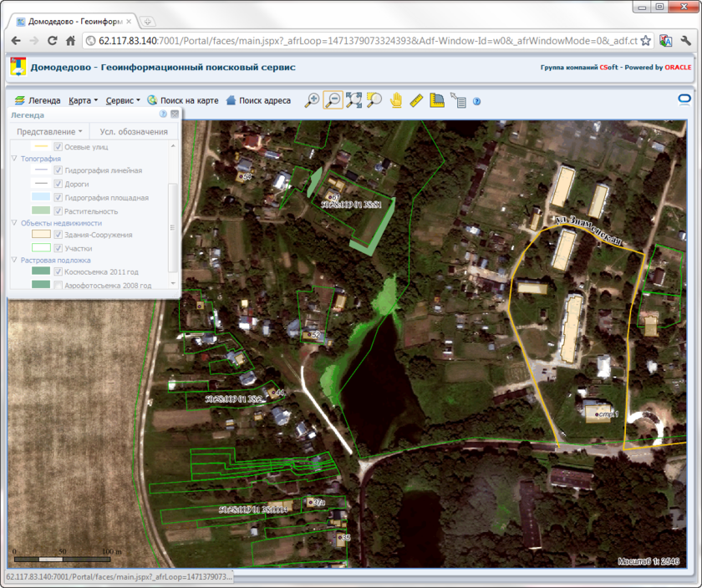Open the toolbar help question mark icon
The image size is (702, 588).
[477, 101]
